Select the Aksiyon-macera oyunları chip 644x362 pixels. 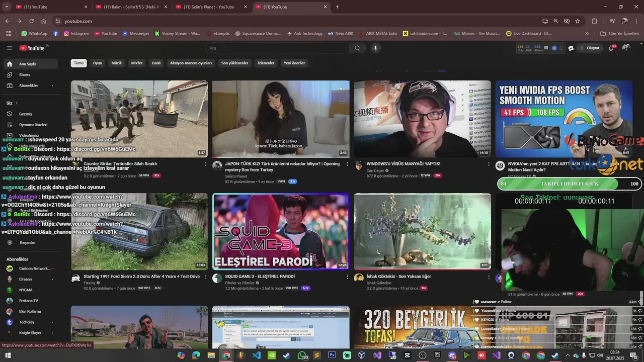click(191, 63)
